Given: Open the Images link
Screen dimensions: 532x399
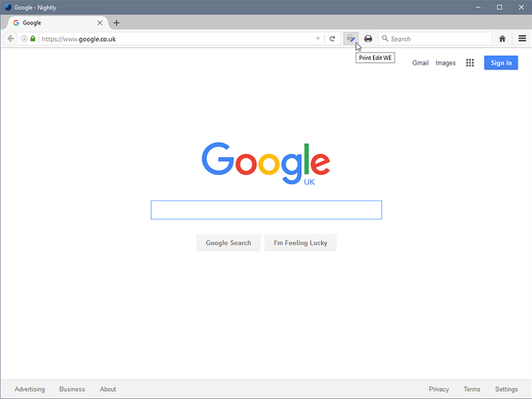Looking at the screenshot, I should [446, 63].
